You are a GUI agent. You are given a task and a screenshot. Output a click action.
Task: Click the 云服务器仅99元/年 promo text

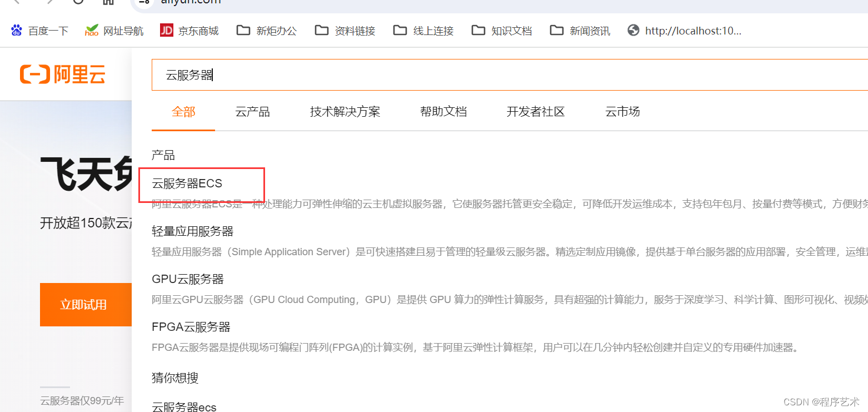[82, 400]
